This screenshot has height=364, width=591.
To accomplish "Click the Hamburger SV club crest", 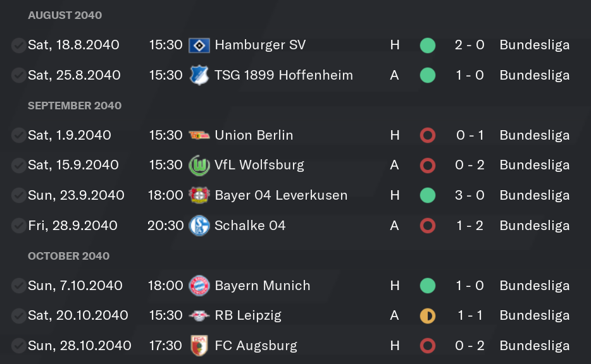I will [x=199, y=45].
